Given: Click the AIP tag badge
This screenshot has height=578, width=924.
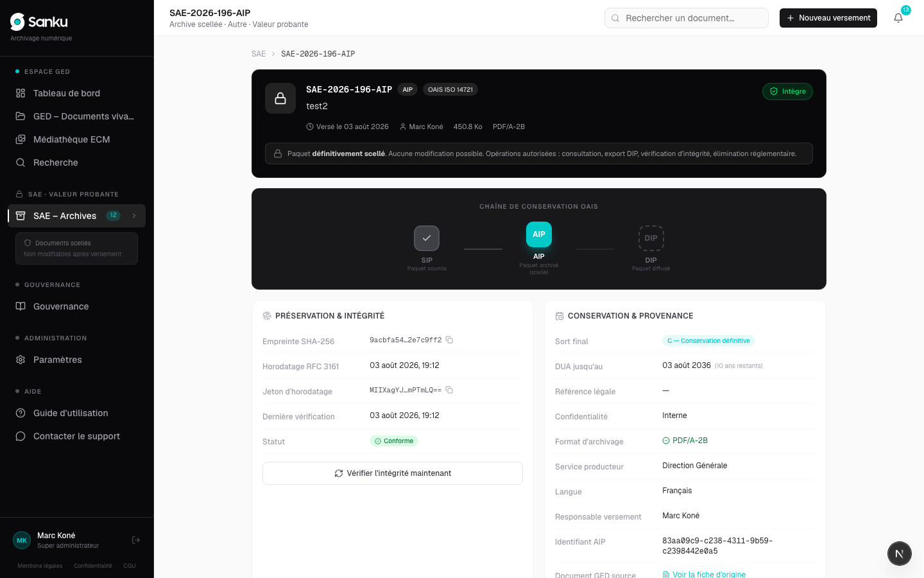Looking at the screenshot, I should (x=407, y=90).
